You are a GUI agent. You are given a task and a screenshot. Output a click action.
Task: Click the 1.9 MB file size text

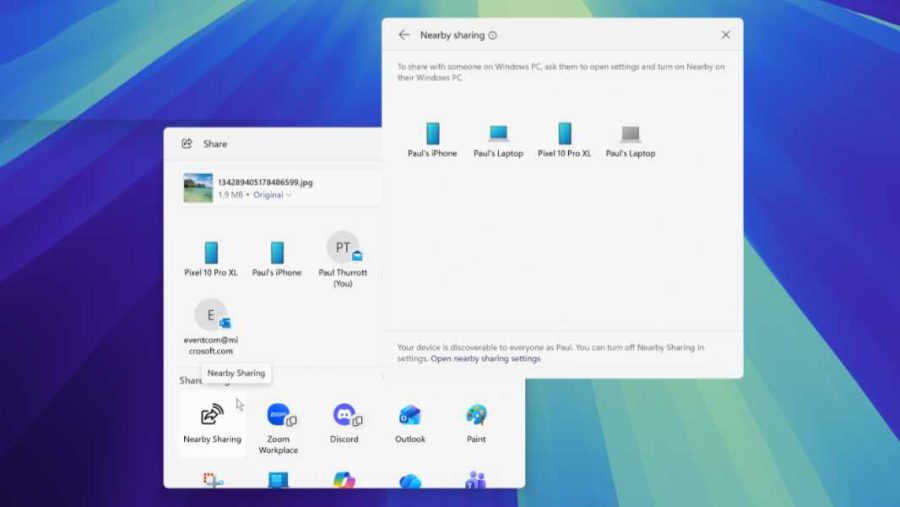pyautogui.click(x=230, y=195)
